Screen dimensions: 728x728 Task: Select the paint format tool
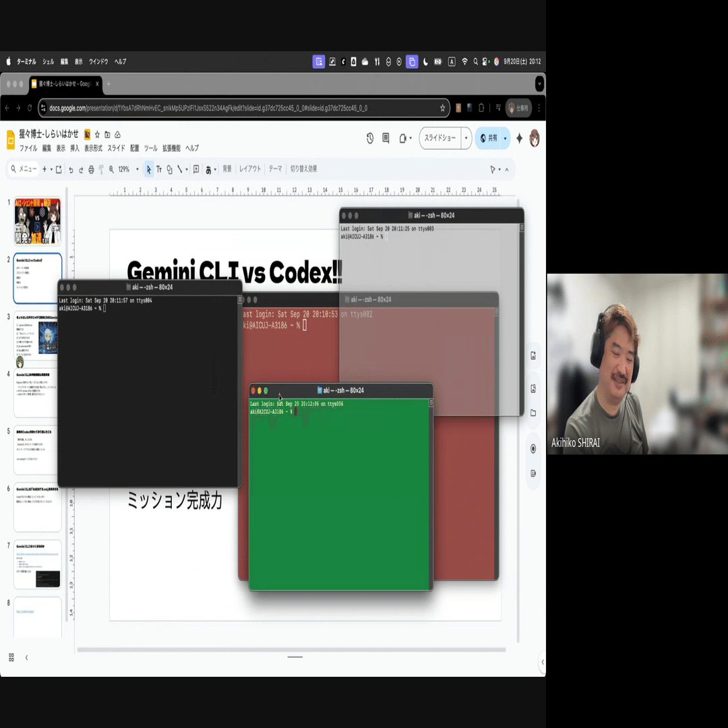[x=100, y=169]
